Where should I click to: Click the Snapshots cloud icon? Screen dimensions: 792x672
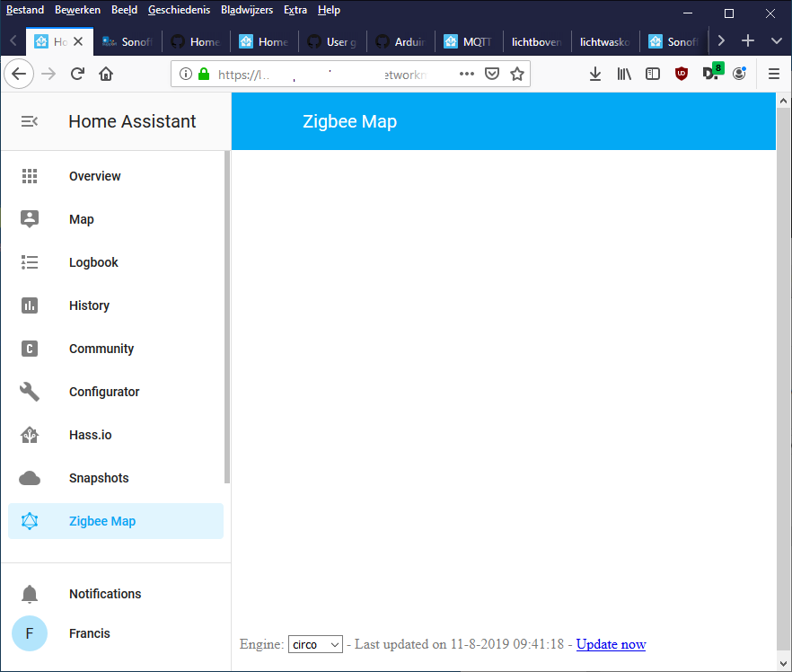click(30, 478)
